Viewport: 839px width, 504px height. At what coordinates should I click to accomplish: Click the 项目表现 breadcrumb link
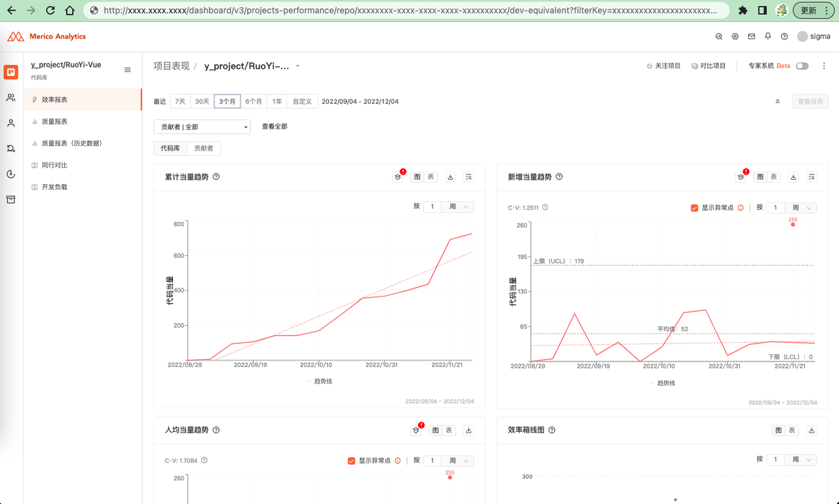click(x=172, y=66)
